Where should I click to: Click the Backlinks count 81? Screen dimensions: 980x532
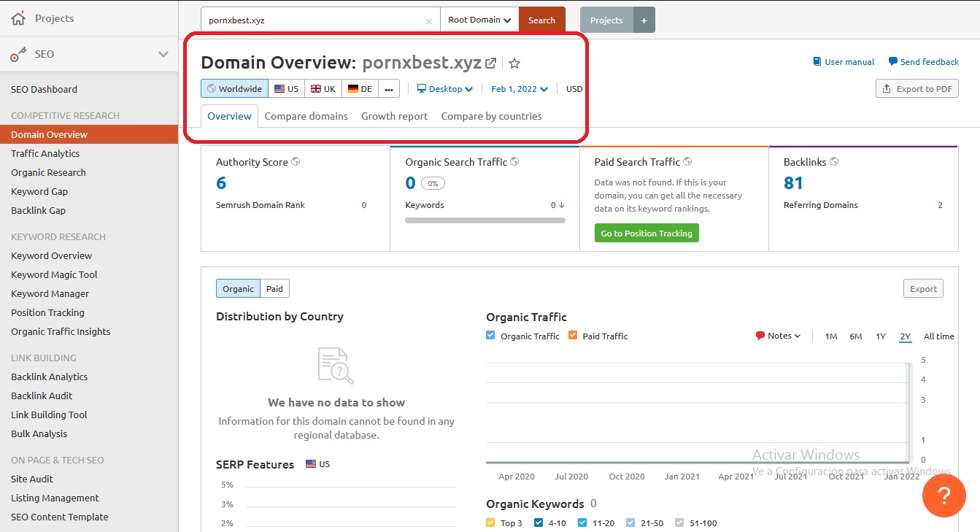[x=793, y=183]
